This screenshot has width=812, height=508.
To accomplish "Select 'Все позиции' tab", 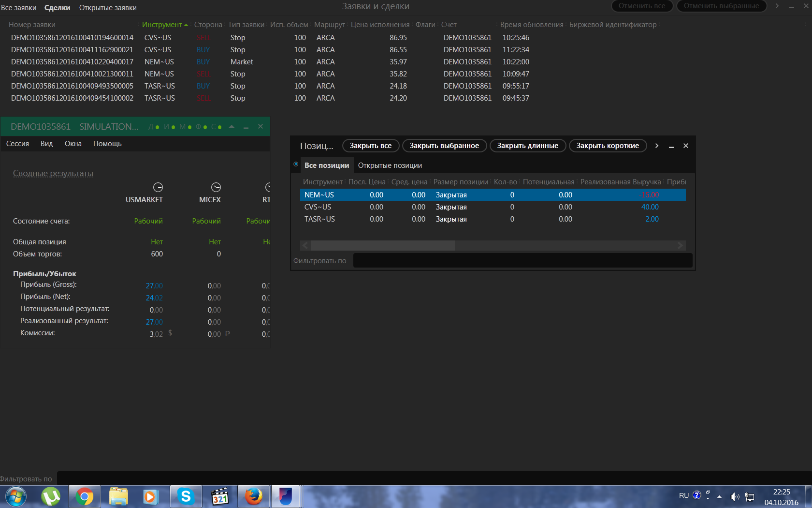I will point(327,165).
